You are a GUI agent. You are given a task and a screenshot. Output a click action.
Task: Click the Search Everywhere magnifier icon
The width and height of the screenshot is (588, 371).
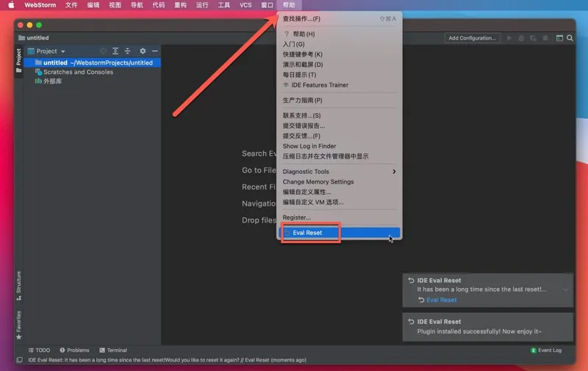571,38
